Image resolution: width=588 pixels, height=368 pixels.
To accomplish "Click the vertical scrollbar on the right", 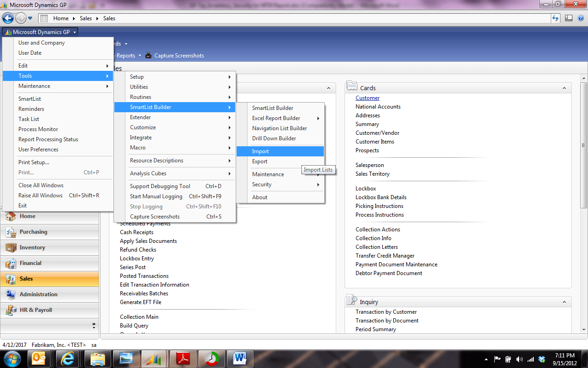I will point(584,145).
